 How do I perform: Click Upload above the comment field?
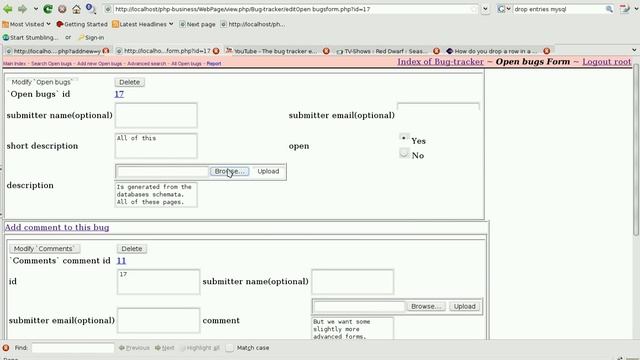point(464,307)
